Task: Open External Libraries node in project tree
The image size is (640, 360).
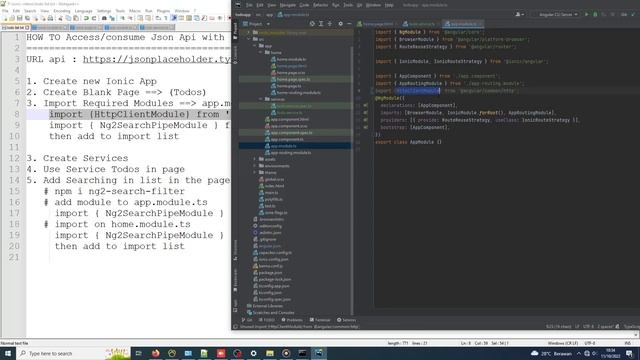Action: [265, 306]
